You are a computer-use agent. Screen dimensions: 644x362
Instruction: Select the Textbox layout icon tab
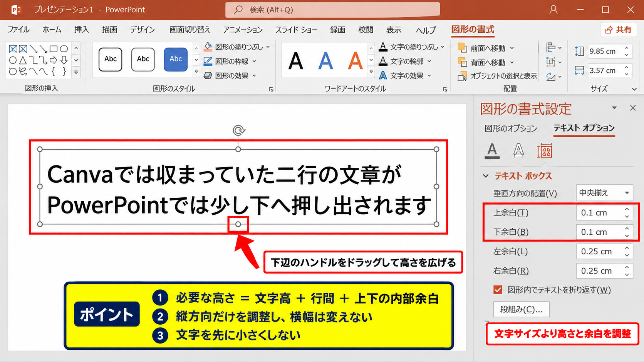coord(545,150)
